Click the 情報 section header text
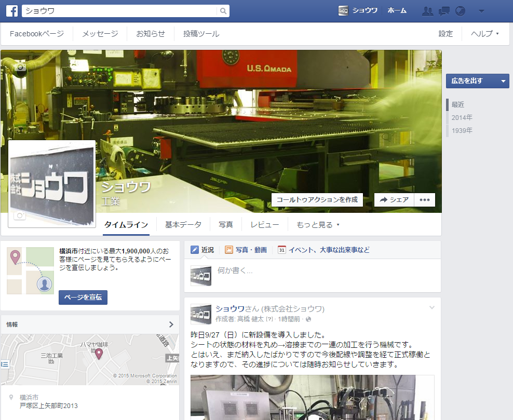This screenshot has width=513, height=420. (12, 324)
